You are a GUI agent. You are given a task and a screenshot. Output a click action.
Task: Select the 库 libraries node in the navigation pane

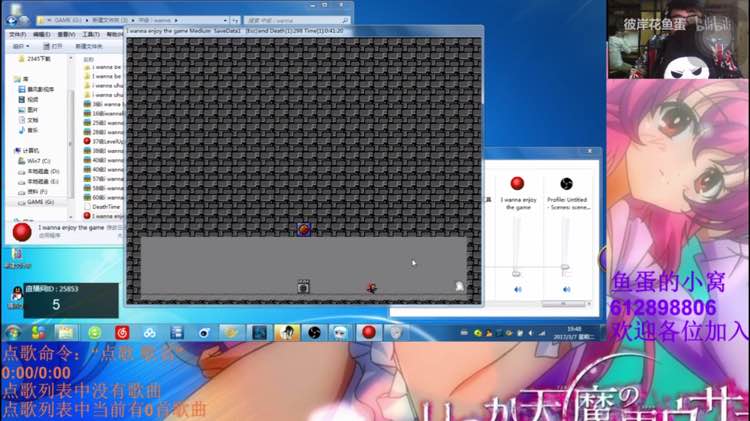(x=21, y=79)
